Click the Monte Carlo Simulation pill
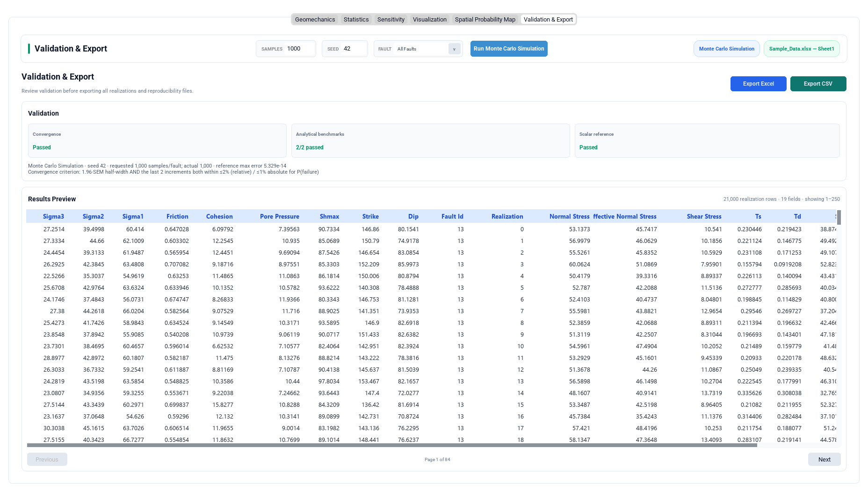Viewport: 868px width, 492px height. pos(726,49)
